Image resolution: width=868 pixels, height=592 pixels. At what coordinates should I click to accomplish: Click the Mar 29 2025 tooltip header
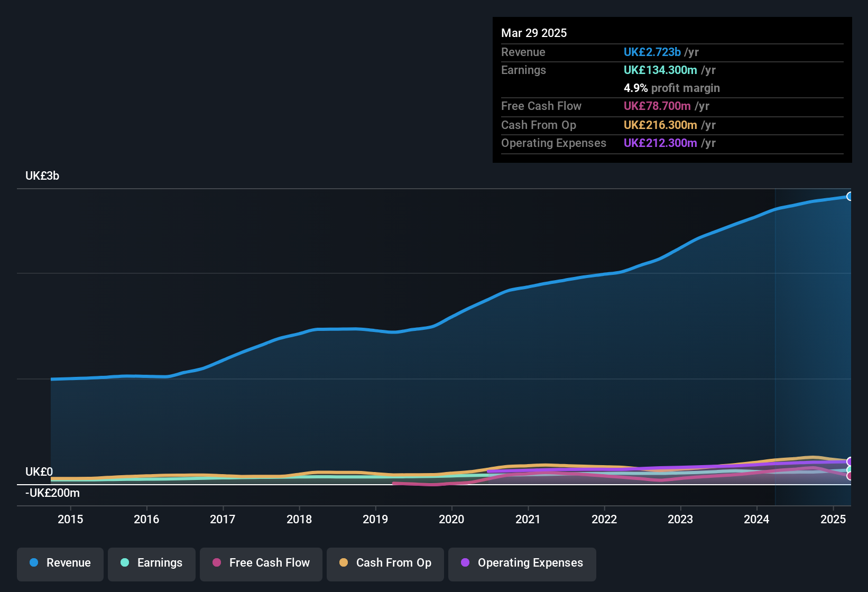coord(534,33)
